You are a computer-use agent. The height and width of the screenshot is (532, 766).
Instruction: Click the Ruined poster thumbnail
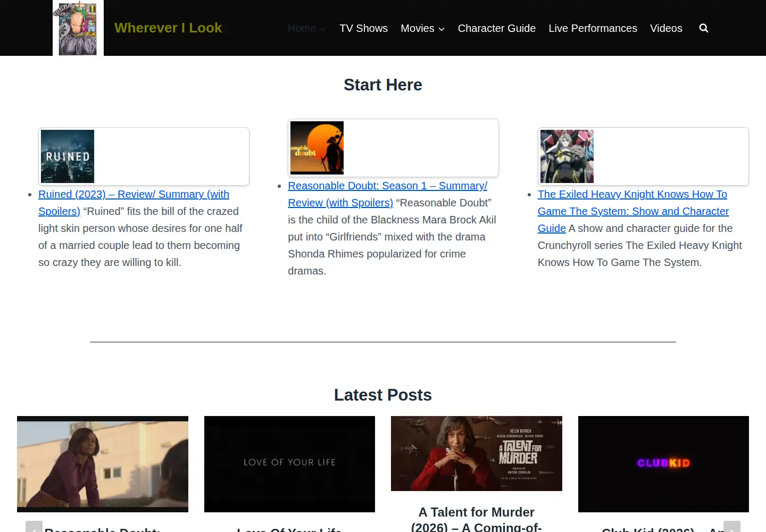tap(68, 156)
